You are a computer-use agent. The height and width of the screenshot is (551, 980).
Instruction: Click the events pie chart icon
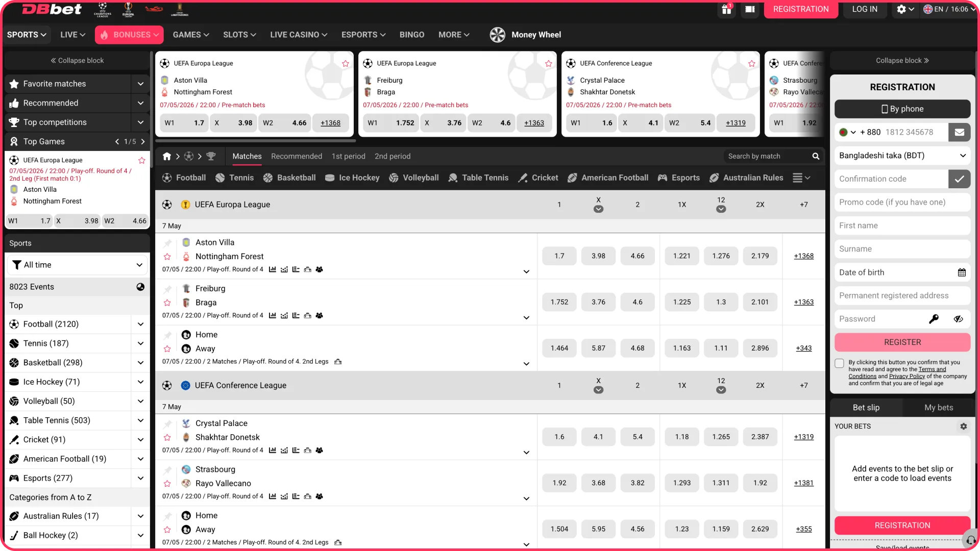point(140,287)
